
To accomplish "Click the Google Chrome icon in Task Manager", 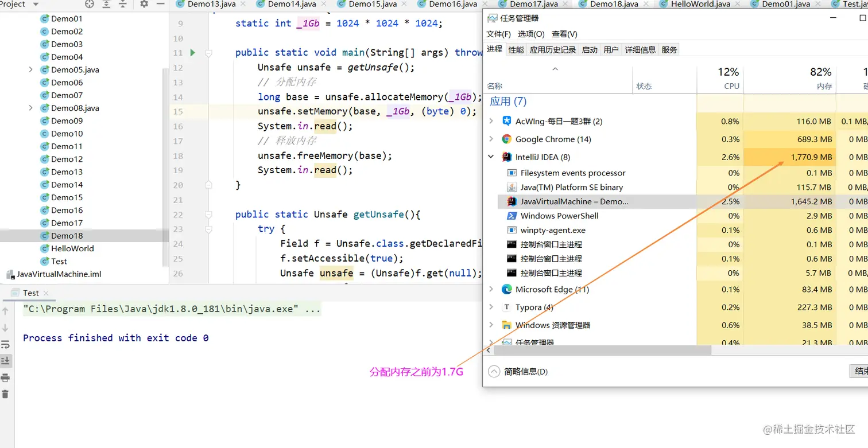I will click(x=506, y=139).
